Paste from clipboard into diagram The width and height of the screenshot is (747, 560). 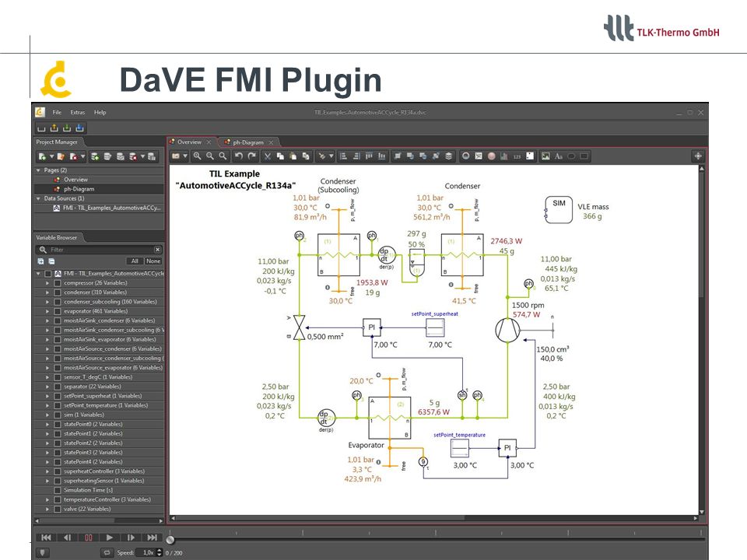click(293, 156)
